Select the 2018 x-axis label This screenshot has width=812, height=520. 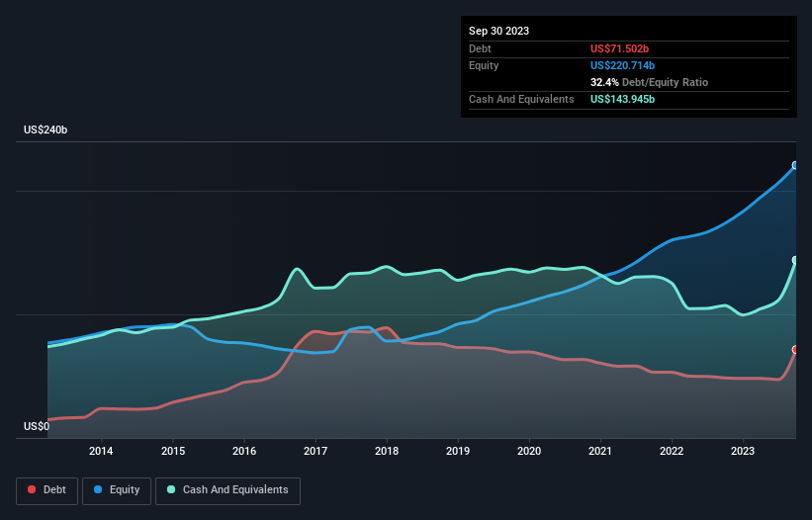click(387, 451)
